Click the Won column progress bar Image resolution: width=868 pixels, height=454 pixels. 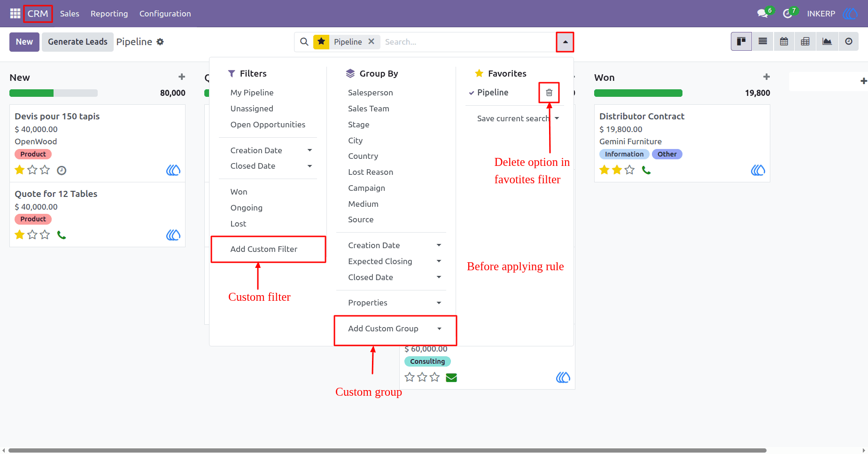click(x=638, y=93)
